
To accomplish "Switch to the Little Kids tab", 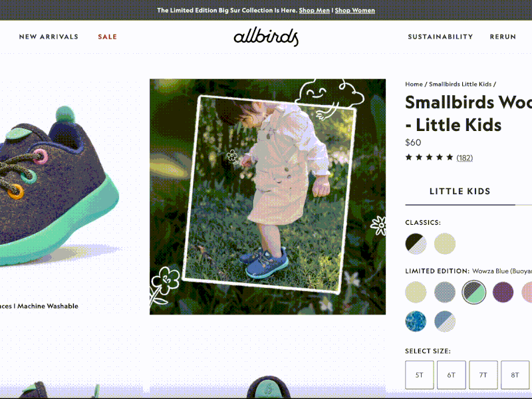I will click(x=460, y=192).
